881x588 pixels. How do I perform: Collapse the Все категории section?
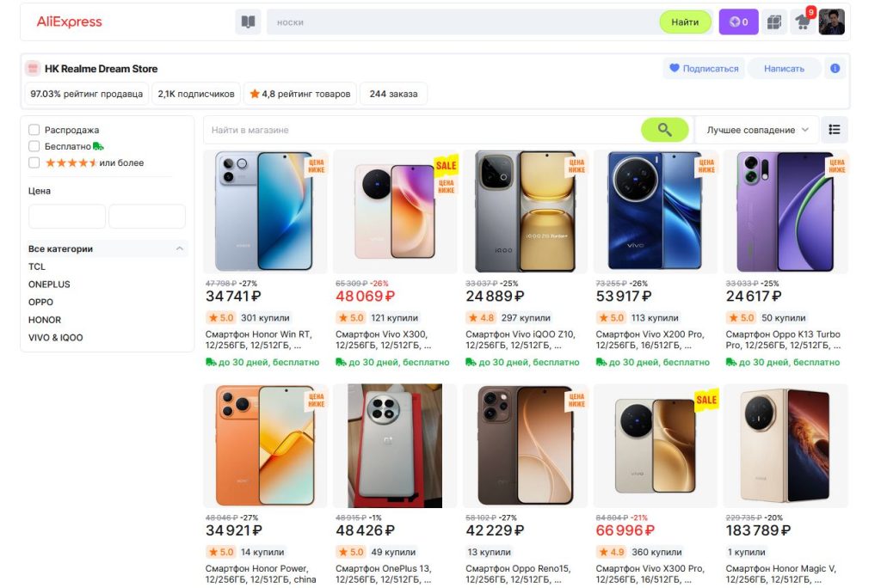[x=180, y=248]
